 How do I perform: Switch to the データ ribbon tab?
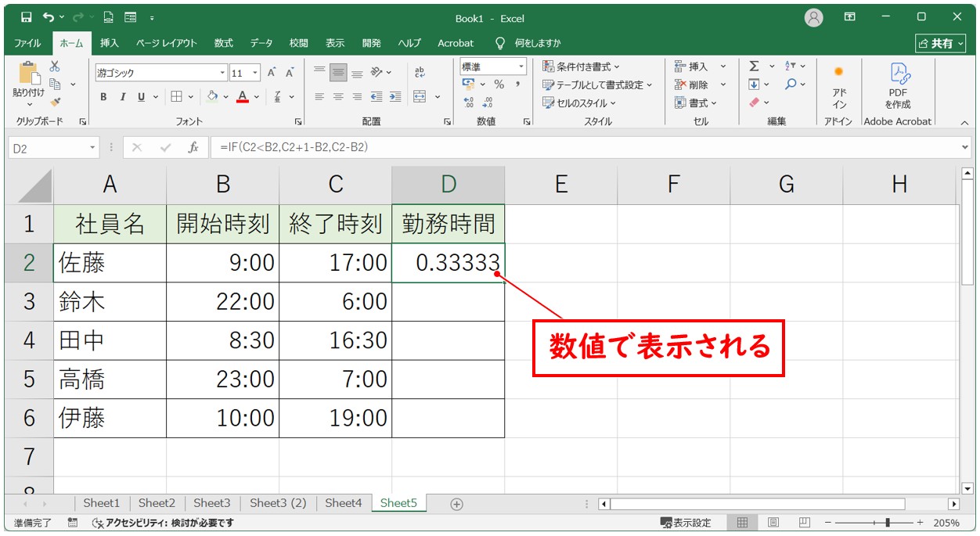tap(261, 43)
